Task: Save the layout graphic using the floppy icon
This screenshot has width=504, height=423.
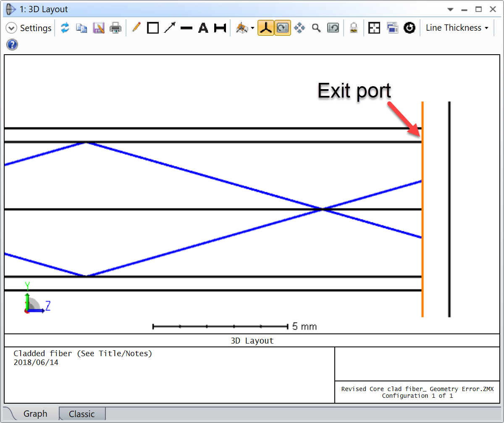Action: (99, 28)
